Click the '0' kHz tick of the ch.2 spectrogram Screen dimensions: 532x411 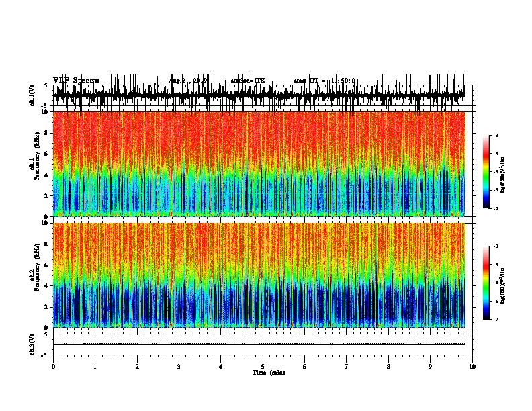click(47, 328)
